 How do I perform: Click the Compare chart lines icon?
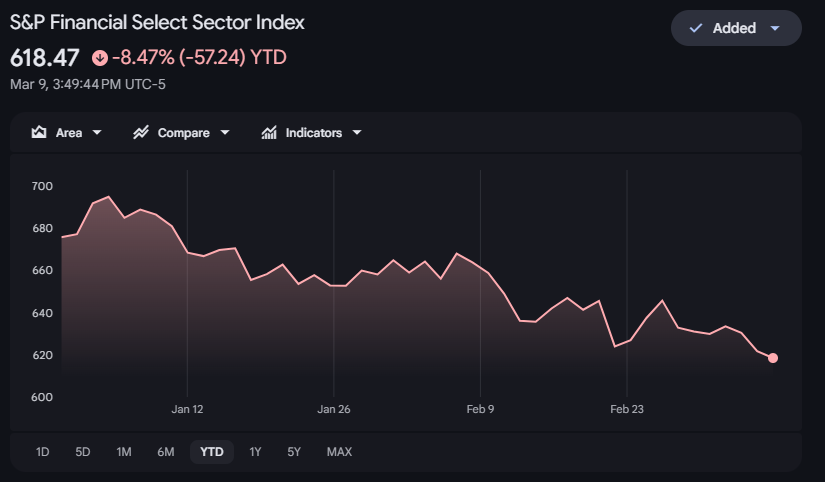141,133
